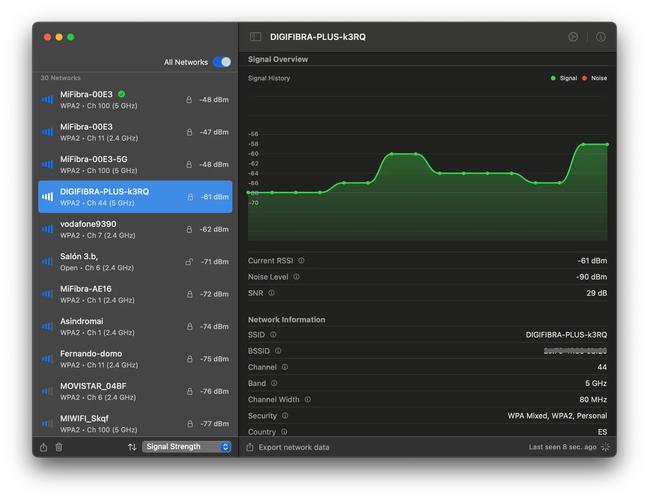649x500 pixels.
Task: Click the trash icon below network list
Action: pyautogui.click(x=59, y=447)
